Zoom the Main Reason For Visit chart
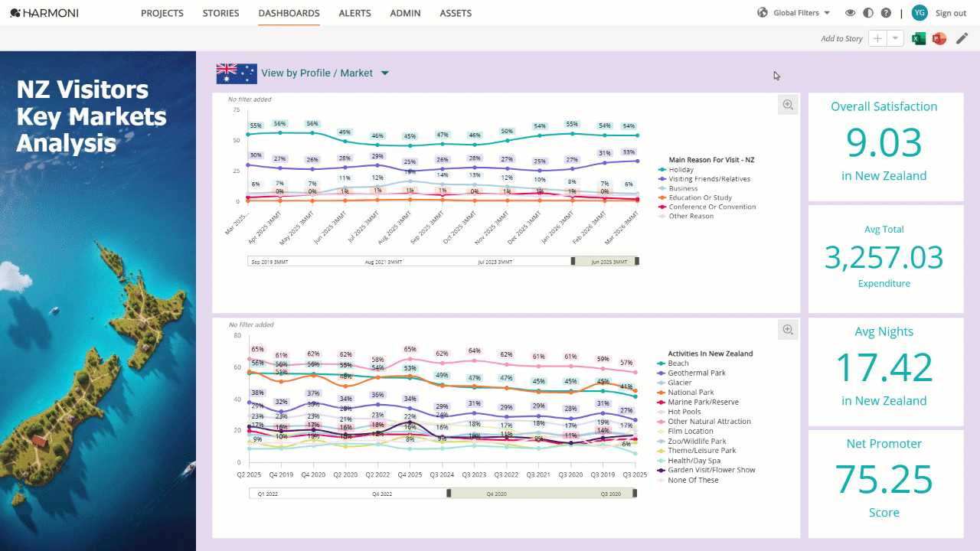The image size is (980, 551). [788, 105]
